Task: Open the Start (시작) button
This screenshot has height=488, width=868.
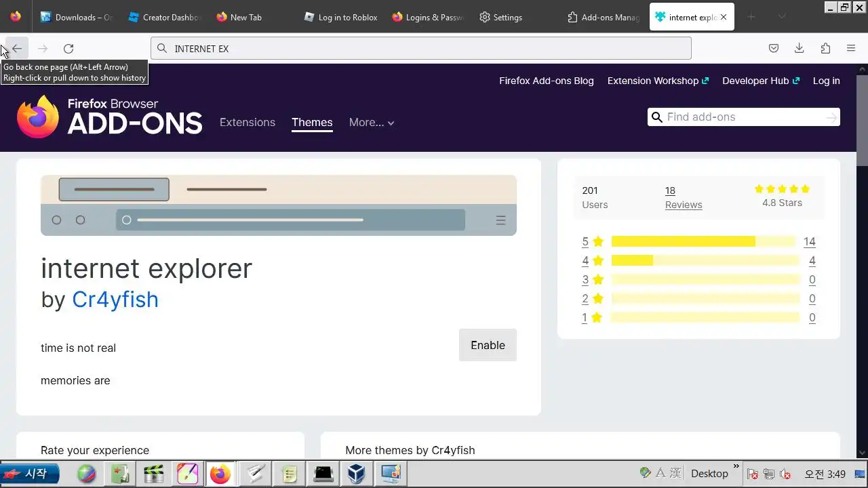Action: tap(30, 474)
